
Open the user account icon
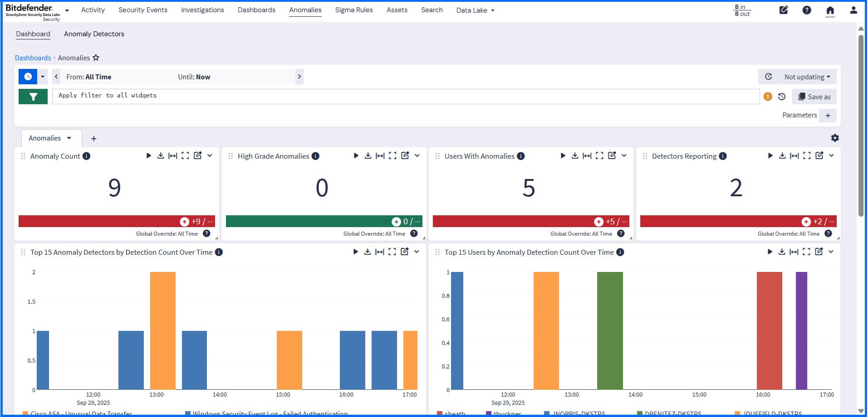point(853,10)
